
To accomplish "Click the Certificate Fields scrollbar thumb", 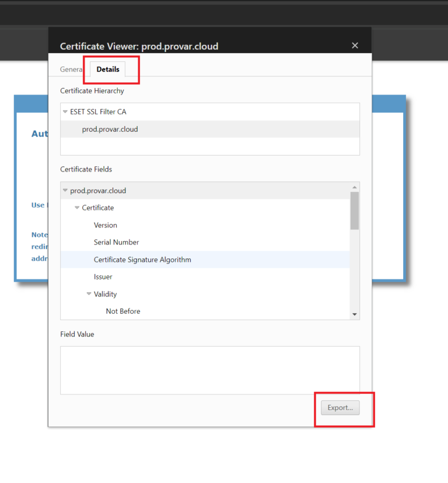I will [355, 210].
